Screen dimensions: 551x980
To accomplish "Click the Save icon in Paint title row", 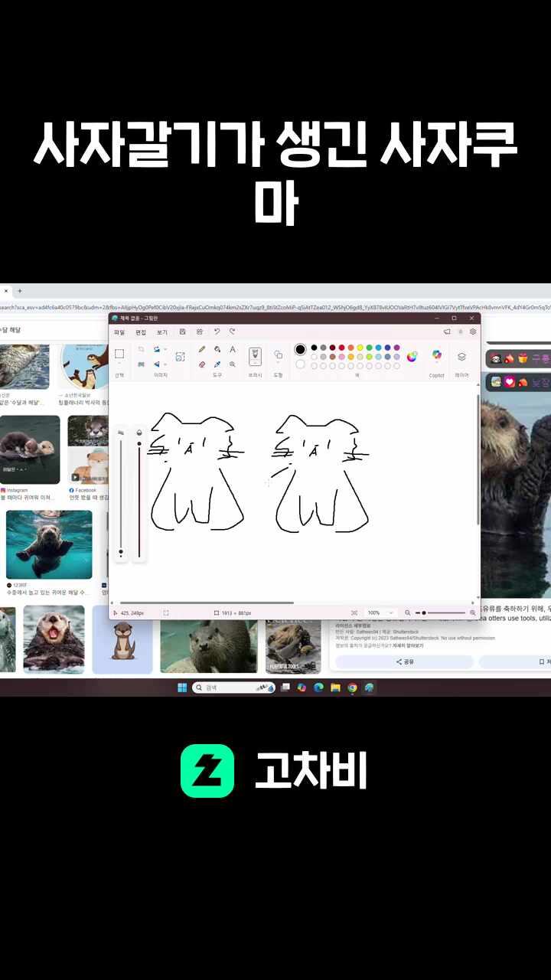I will [182, 332].
